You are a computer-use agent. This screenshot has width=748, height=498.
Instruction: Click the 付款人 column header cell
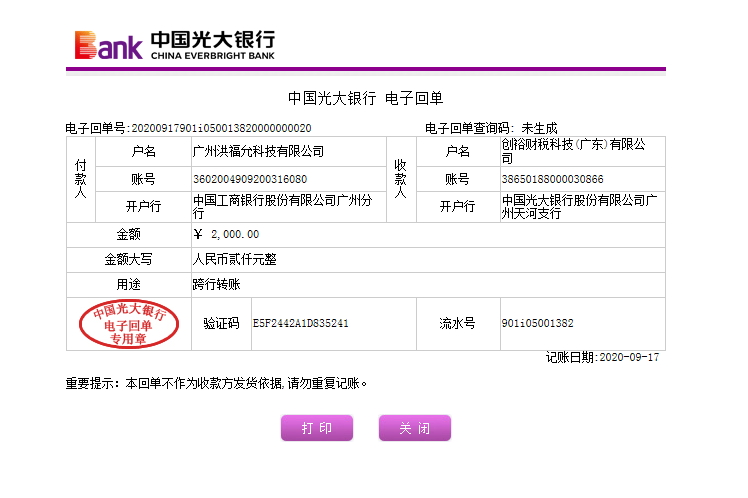point(81,179)
